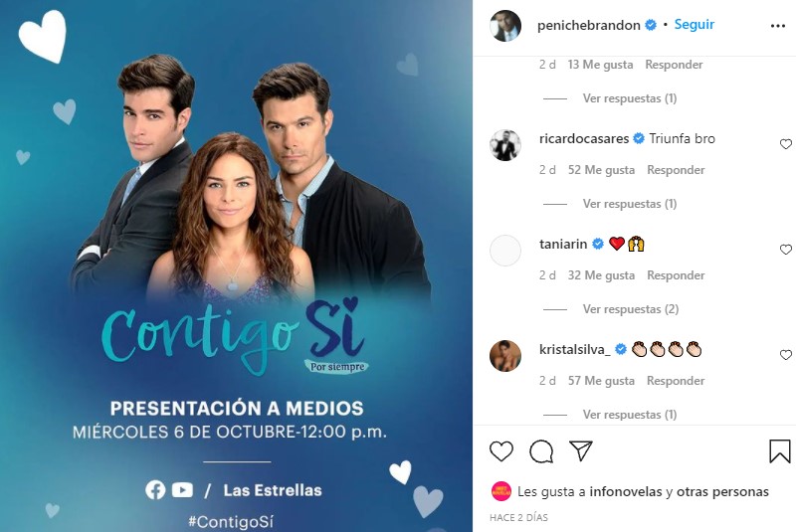The height and width of the screenshot is (532, 796).
Task: Reply to ricardocasares' comment
Action: point(676,170)
